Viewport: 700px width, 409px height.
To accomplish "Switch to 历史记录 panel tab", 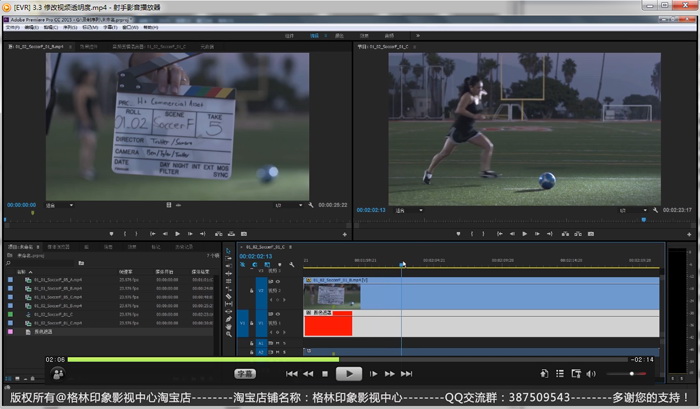I will pos(184,247).
